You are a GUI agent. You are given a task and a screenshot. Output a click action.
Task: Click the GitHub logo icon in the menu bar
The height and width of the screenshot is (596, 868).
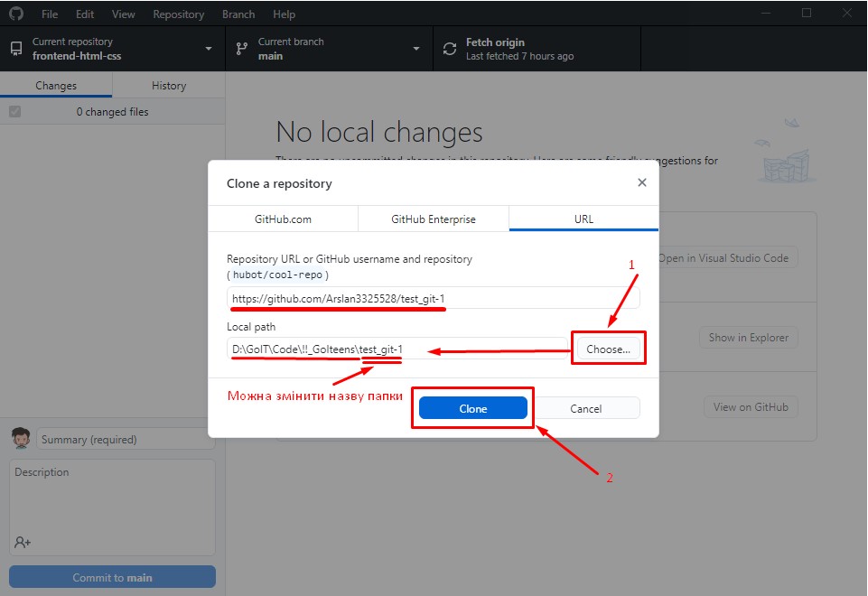(16, 14)
